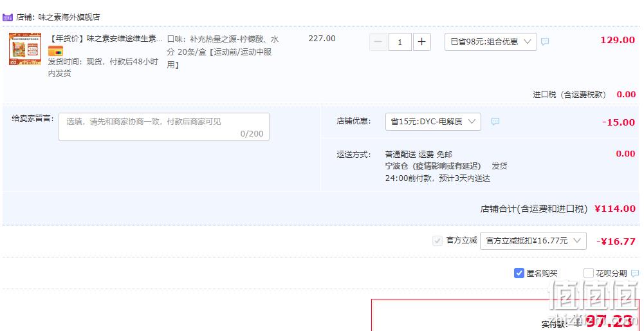The height and width of the screenshot is (331, 644).
Task: Select the unit price 227.00
Action: (322, 39)
